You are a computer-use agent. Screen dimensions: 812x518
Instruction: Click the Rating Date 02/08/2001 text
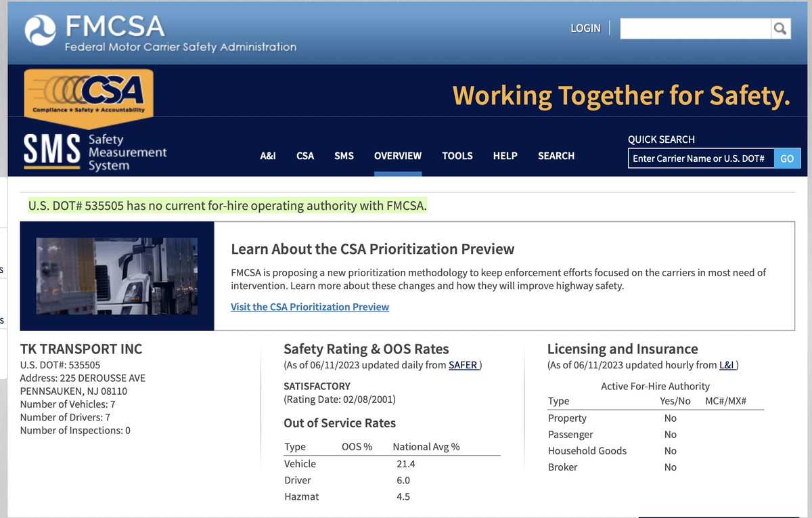(340, 399)
